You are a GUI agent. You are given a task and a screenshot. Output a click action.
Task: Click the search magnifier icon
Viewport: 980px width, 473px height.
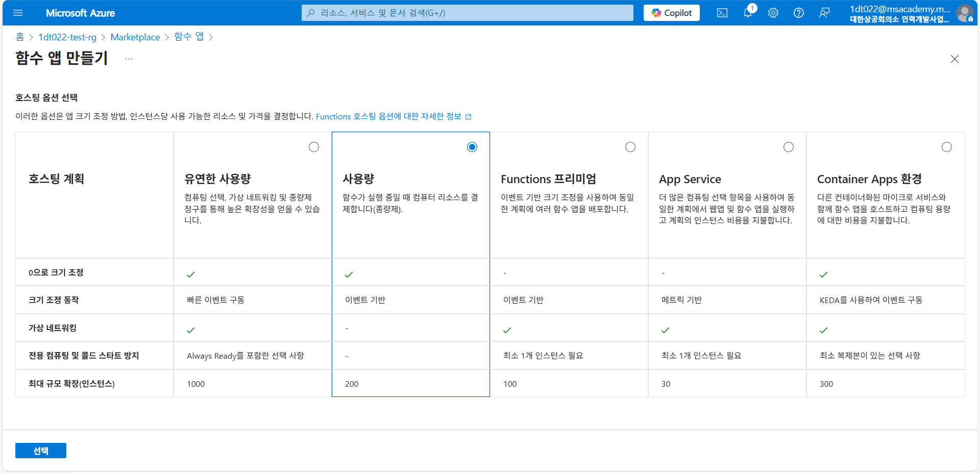pyautogui.click(x=311, y=13)
